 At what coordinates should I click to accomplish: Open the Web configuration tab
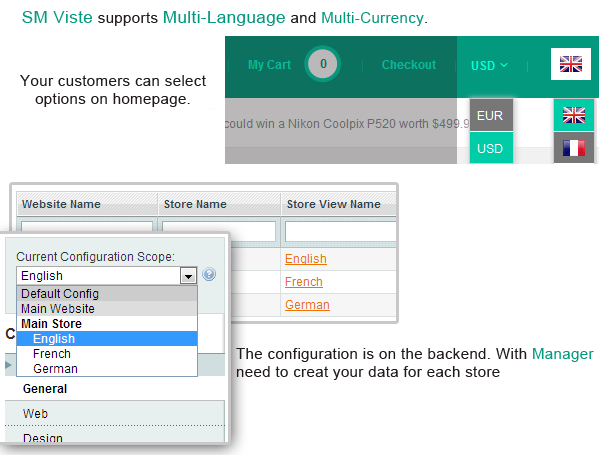coord(115,413)
